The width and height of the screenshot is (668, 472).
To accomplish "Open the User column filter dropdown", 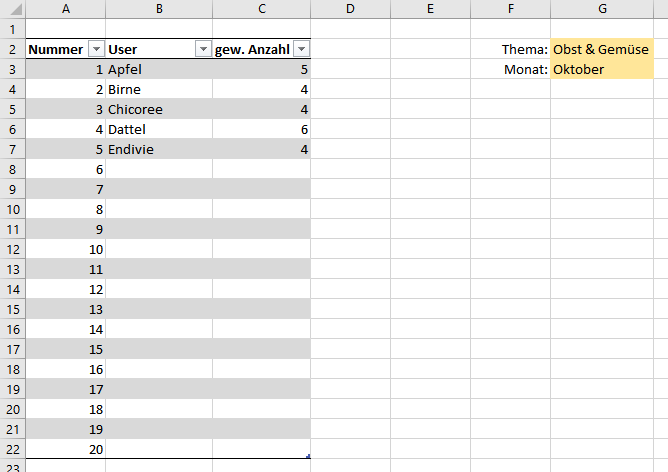I will point(202,49).
